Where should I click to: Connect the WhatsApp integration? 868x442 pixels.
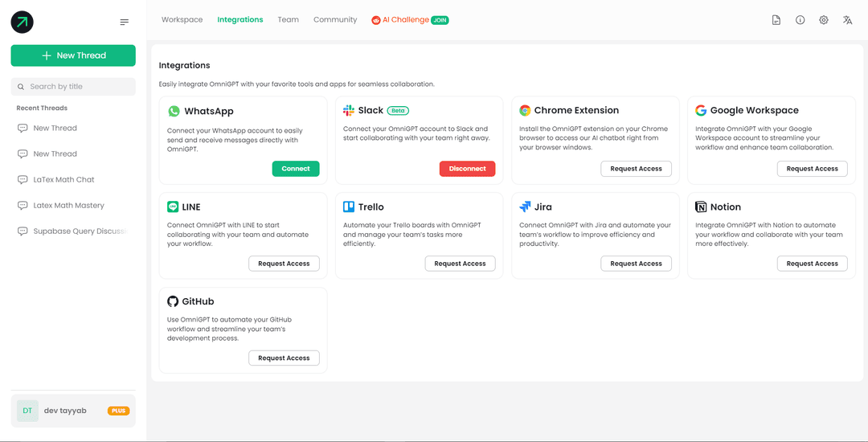296,169
